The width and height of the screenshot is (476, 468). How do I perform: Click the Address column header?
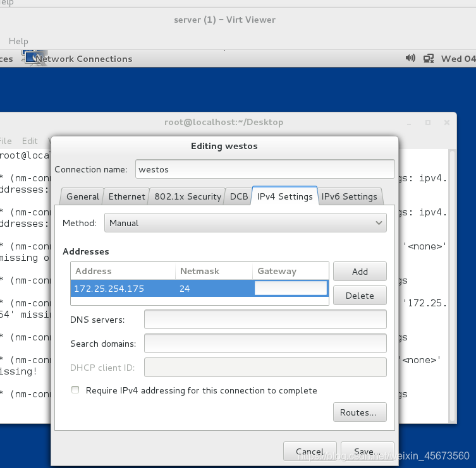(x=123, y=271)
